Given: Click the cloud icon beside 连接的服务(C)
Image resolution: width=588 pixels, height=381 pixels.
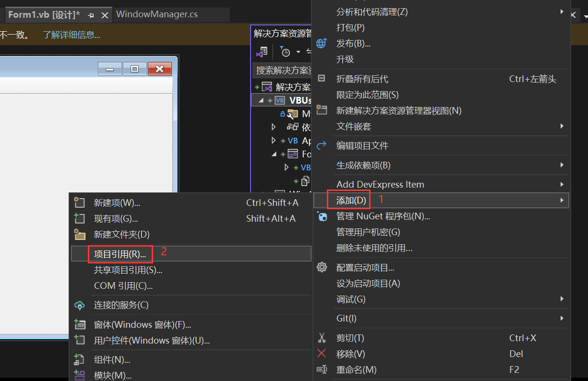Looking at the screenshot, I should coord(79,305).
